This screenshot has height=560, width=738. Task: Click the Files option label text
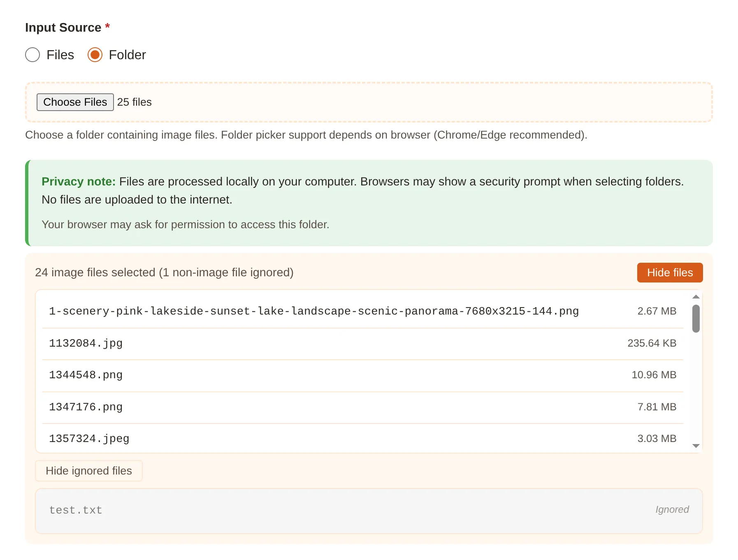[60, 55]
